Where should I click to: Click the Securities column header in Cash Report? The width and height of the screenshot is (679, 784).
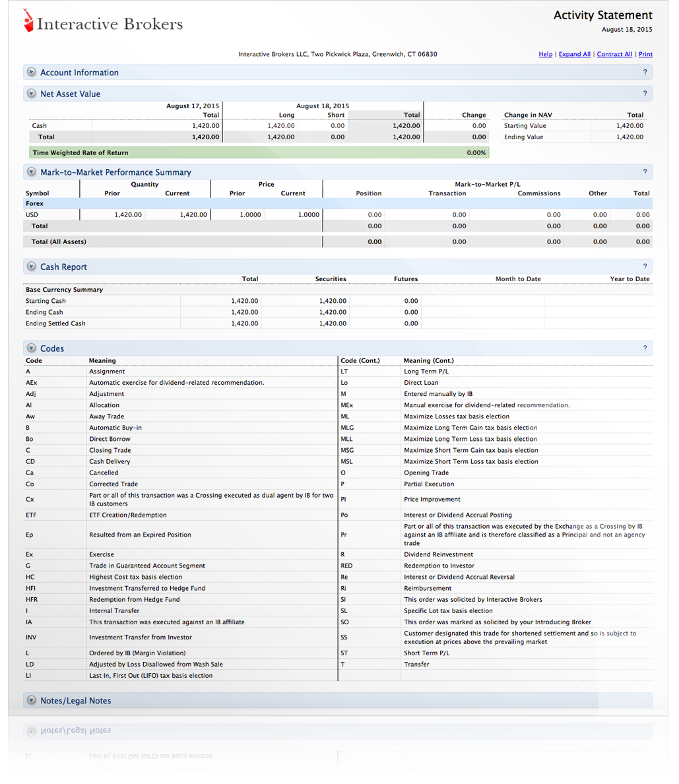pos(331,279)
